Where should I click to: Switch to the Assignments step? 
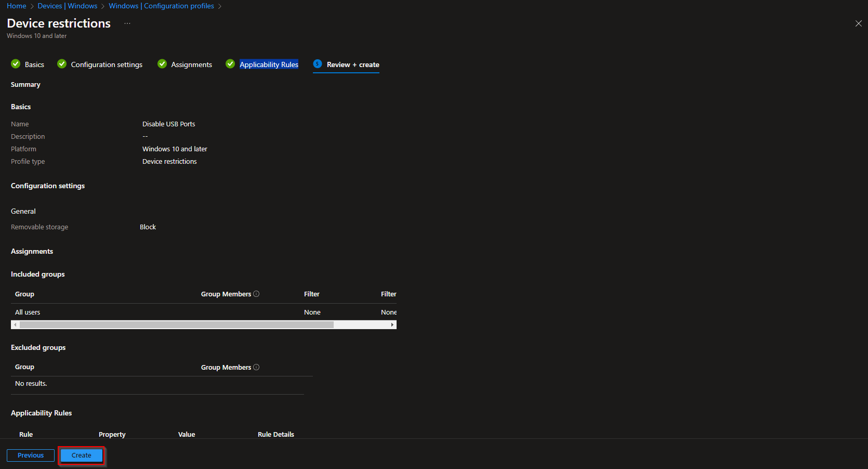[192, 64]
